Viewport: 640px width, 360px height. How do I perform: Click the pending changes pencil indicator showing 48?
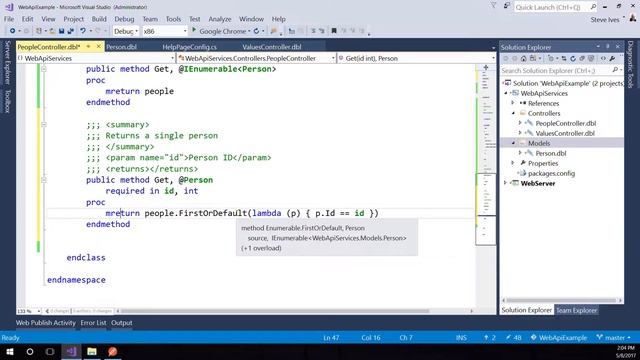click(x=513, y=338)
